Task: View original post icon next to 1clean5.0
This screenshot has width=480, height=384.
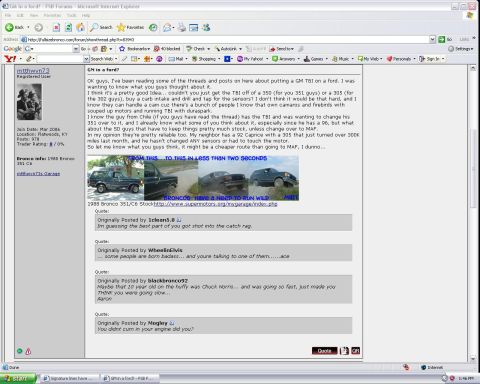Action: [x=179, y=220]
